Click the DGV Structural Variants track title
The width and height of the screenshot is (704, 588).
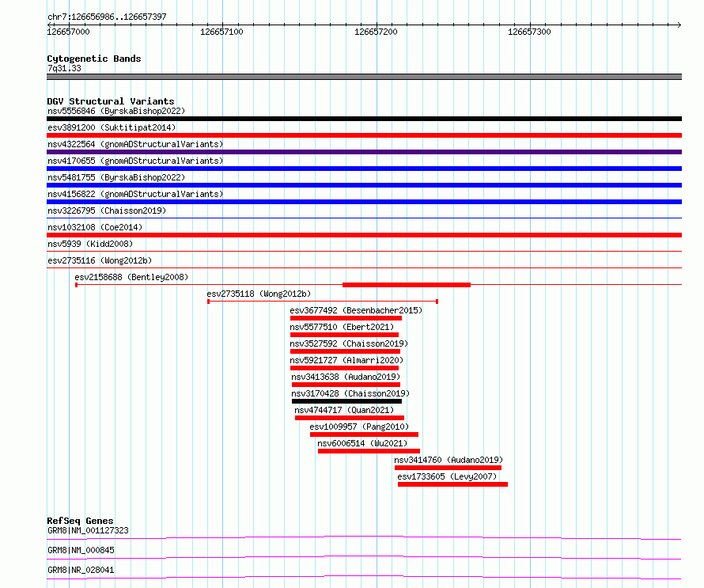[111, 101]
